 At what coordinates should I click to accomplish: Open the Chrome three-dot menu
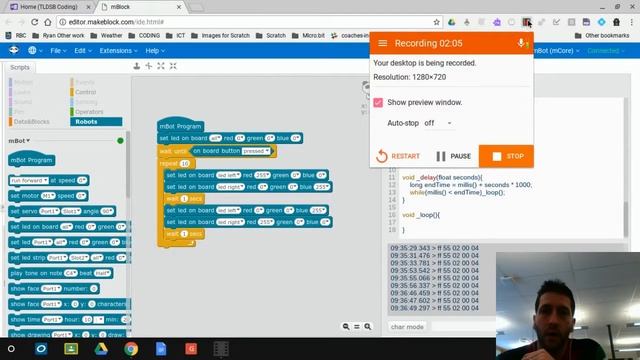[632, 22]
